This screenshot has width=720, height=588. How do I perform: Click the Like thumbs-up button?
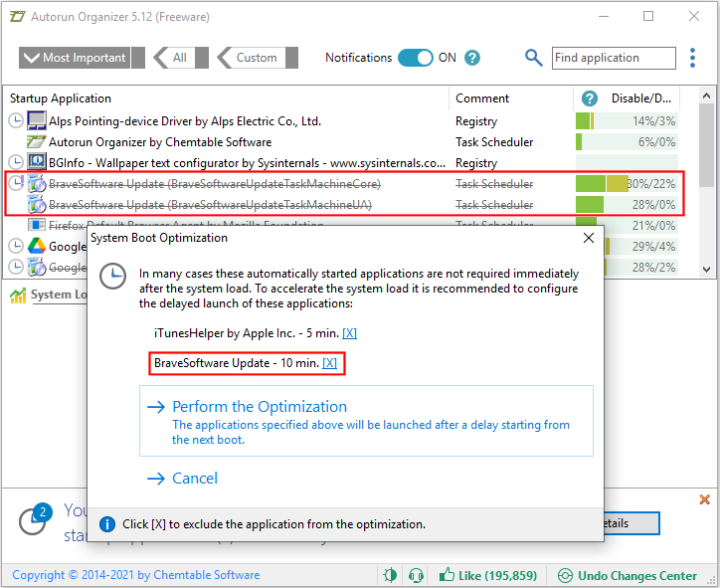coord(487,575)
